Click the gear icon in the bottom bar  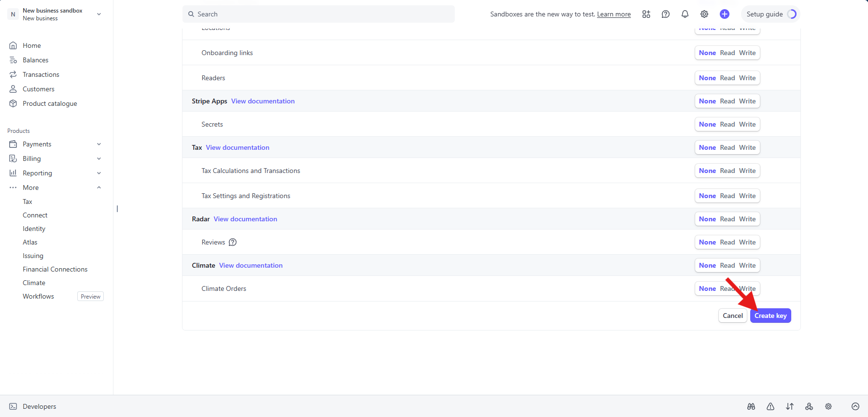(x=828, y=406)
